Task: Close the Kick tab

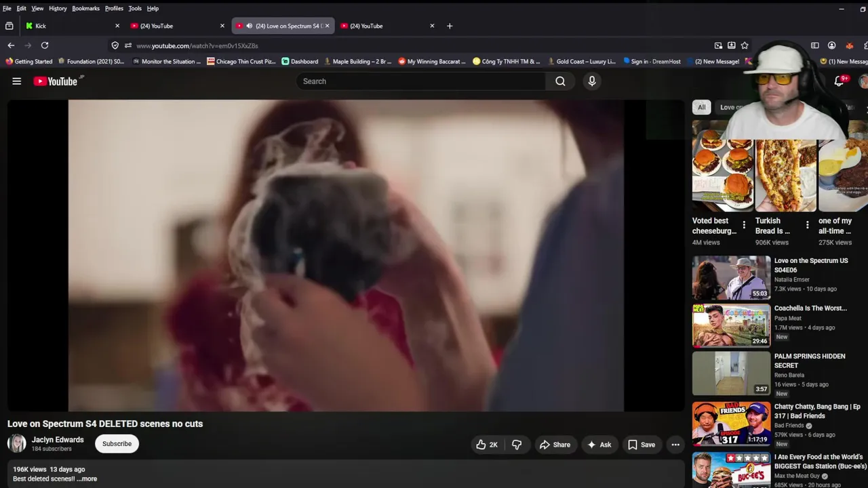Action: [x=117, y=26]
